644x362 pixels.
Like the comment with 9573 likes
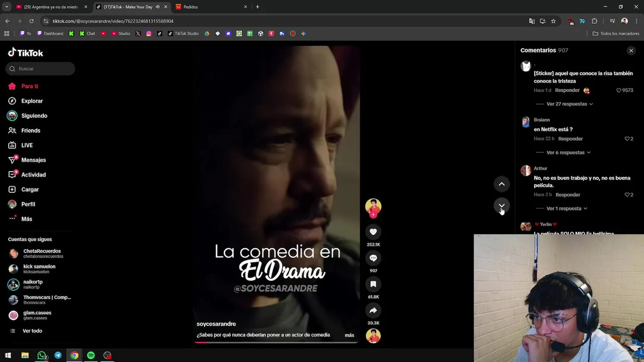[619, 90]
